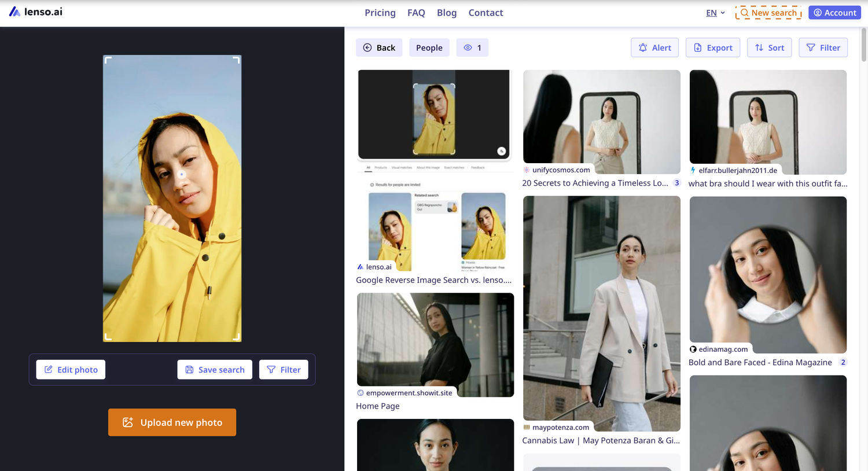Screen dimensions: 868x471
Task: Open Filter under the uploaded photo
Action: point(284,370)
